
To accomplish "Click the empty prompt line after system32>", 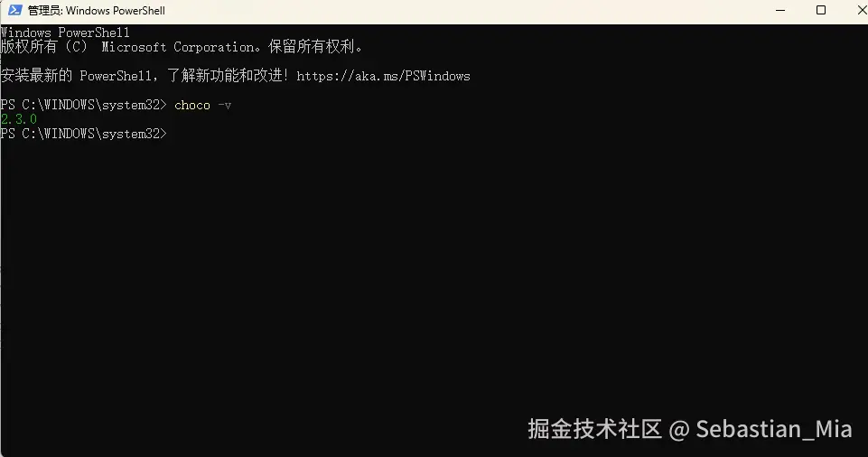I will click(x=84, y=134).
